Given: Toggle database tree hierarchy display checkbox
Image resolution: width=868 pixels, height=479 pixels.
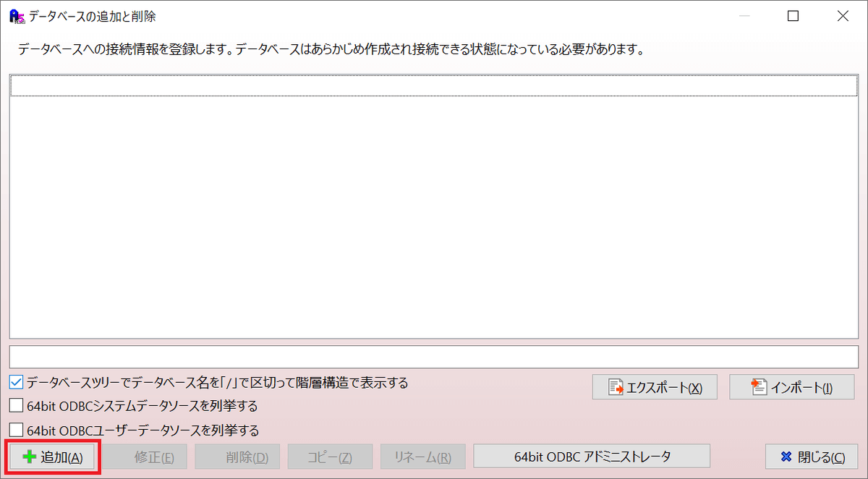Looking at the screenshot, I should click(16, 382).
